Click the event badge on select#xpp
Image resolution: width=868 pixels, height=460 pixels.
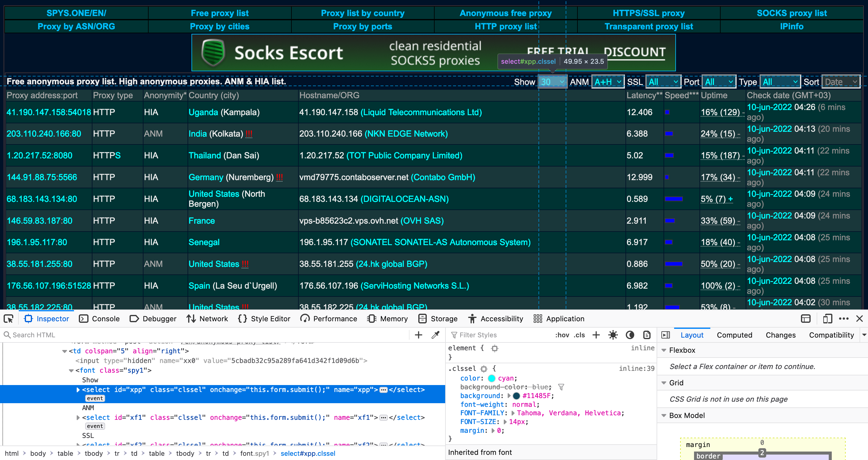click(x=95, y=398)
